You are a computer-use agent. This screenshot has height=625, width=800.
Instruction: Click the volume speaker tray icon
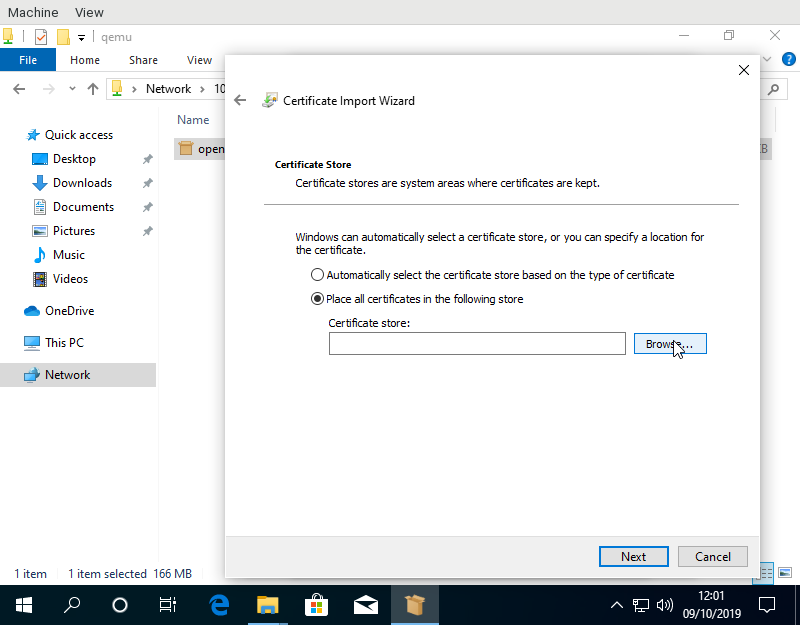pyautogui.click(x=665, y=605)
